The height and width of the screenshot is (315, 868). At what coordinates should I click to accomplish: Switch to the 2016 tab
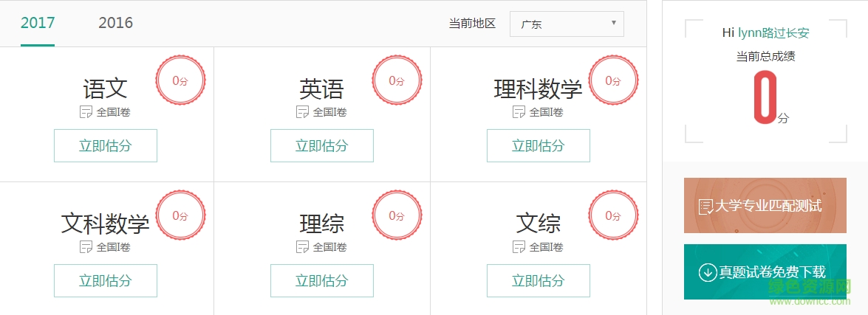pyautogui.click(x=115, y=23)
